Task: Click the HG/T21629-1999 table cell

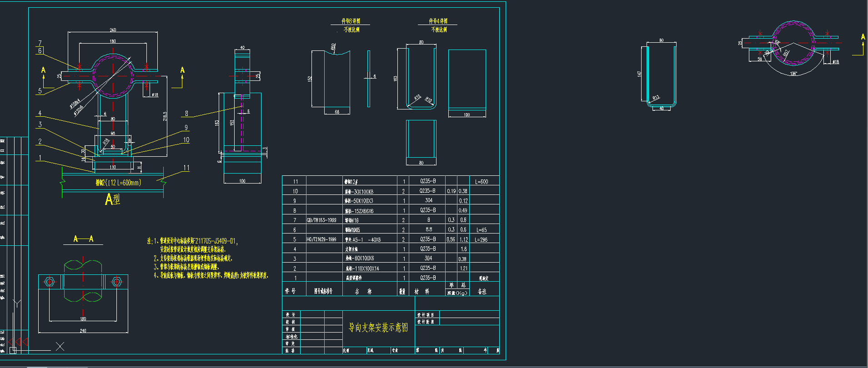Action: 321,239
